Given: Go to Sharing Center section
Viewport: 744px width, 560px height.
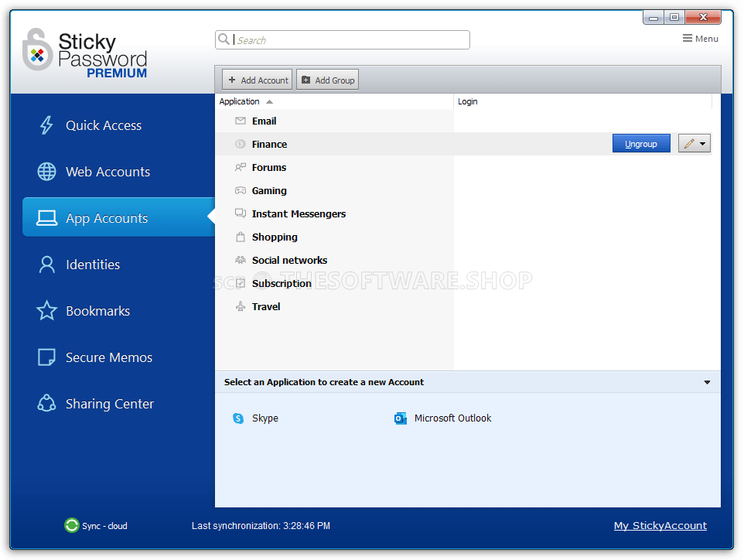Looking at the screenshot, I should click(x=110, y=404).
